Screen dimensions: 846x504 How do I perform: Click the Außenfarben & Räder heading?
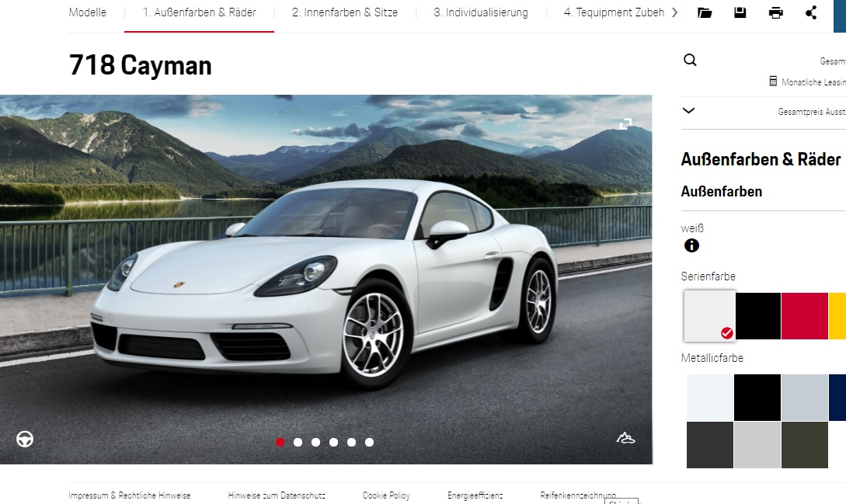(761, 159)
